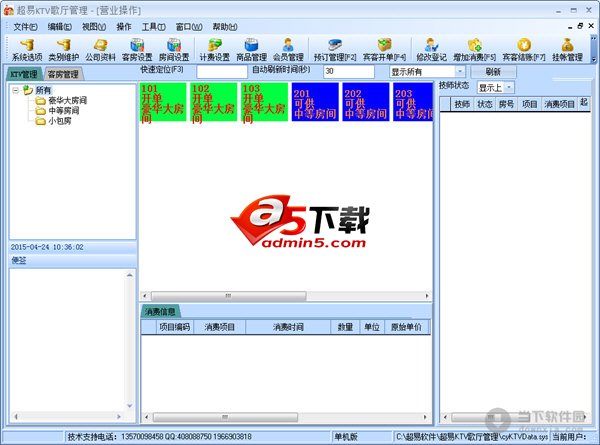Image resolution: width=600 pixels, height=445 pixels.
Task: Click 消费项目 header in technician table
Action: 559,104
